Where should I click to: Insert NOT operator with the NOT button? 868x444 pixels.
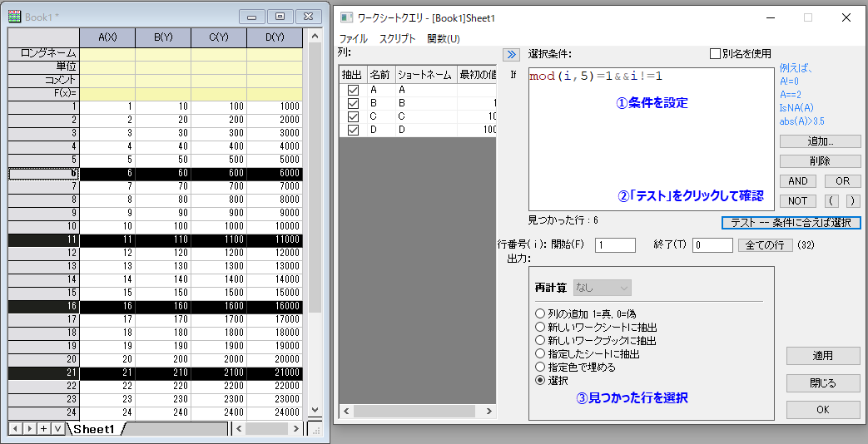pyautogui.click(x=798, y=200)
